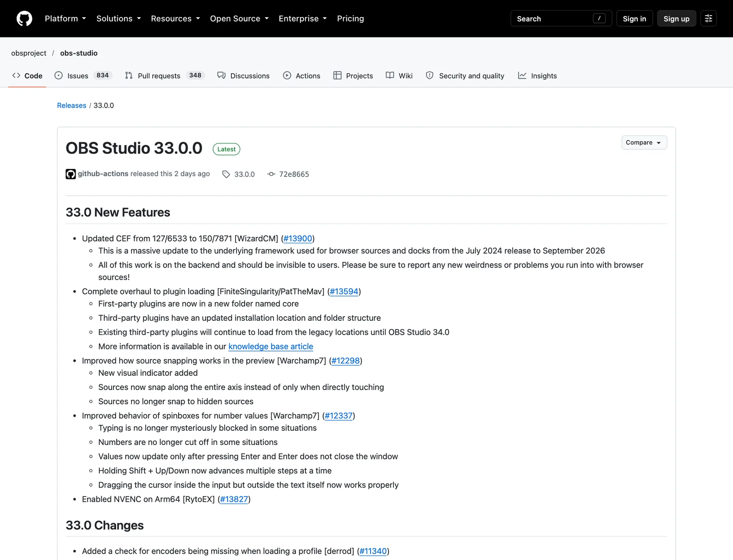Click the slash shortcut icon in Search

(599, 18)
